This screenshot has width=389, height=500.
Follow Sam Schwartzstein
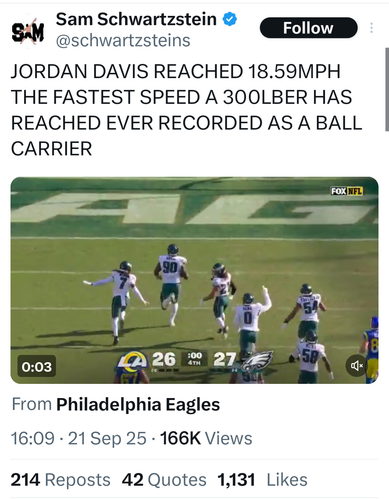(x=309, y=28)
